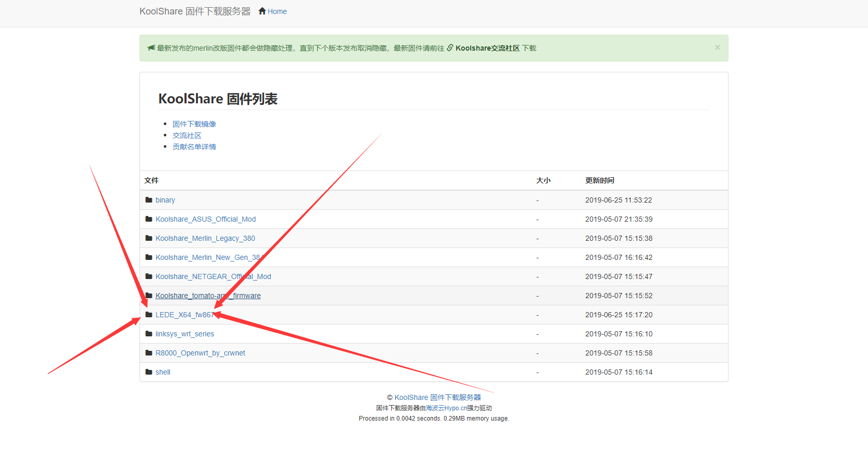Open the KoolShare 固件下载服务器 navbar brand
Screen dimensions: 868x464
195,11
